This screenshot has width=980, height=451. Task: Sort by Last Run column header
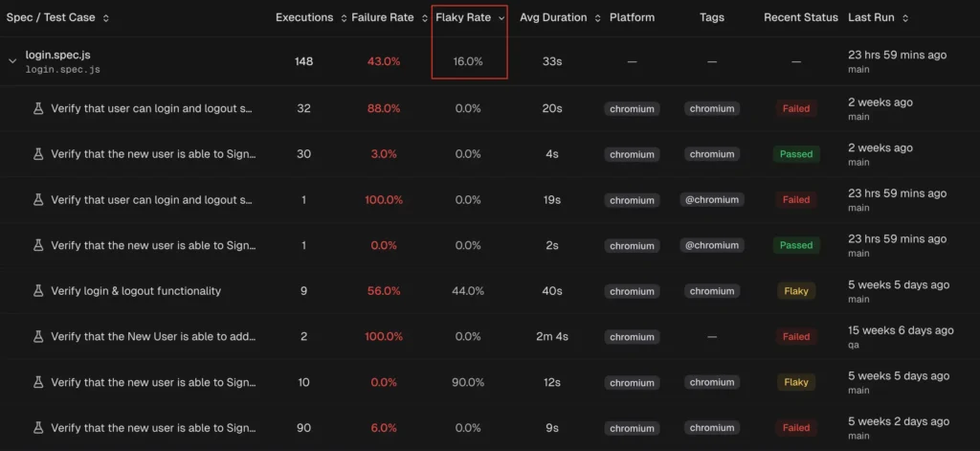[x=905, y=18]
